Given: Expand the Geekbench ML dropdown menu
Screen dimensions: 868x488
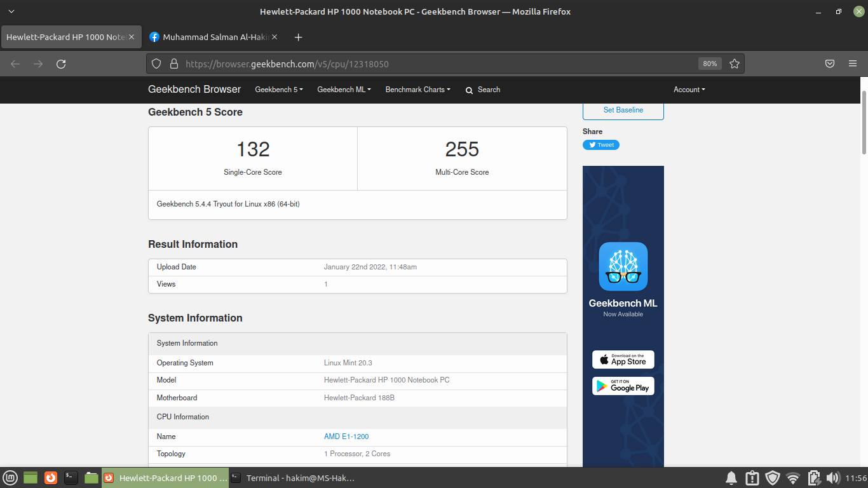Looking at the screenshot, I should point(344,90).
